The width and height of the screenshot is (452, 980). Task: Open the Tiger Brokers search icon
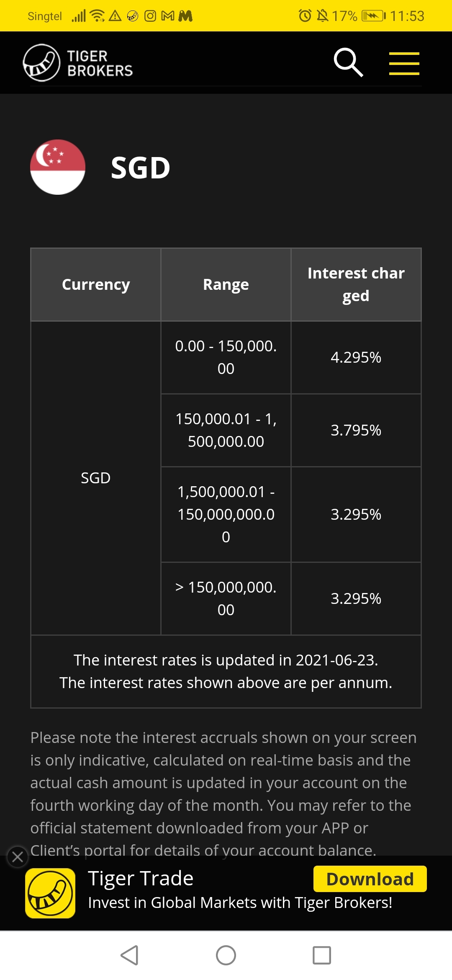pos(348,63)
